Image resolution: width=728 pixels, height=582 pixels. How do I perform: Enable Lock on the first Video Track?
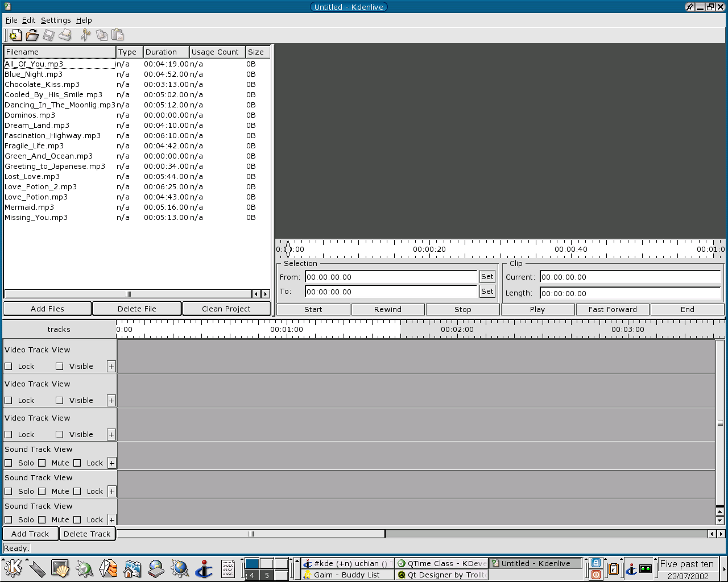pos(9,367)
